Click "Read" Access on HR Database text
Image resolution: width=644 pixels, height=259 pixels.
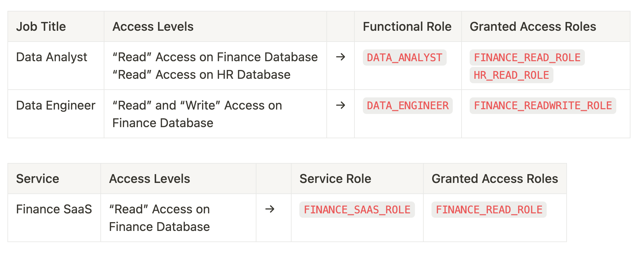201,74
